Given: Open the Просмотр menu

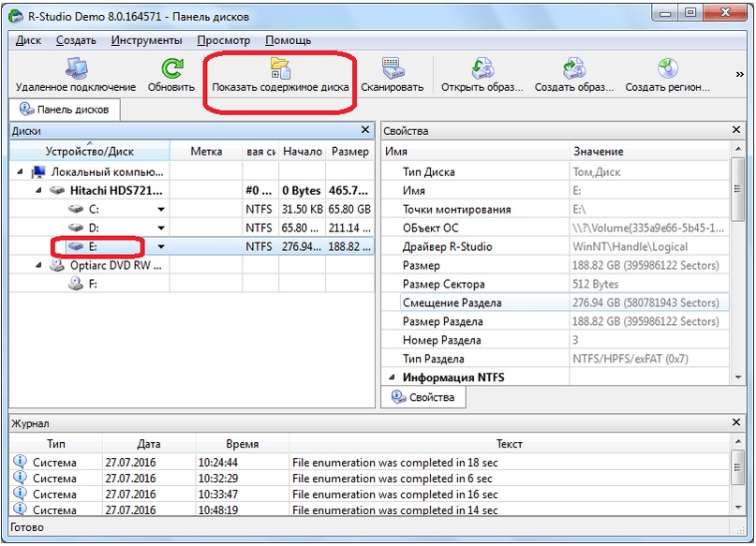Looking at the screenshot, I should tap(224, 40).
